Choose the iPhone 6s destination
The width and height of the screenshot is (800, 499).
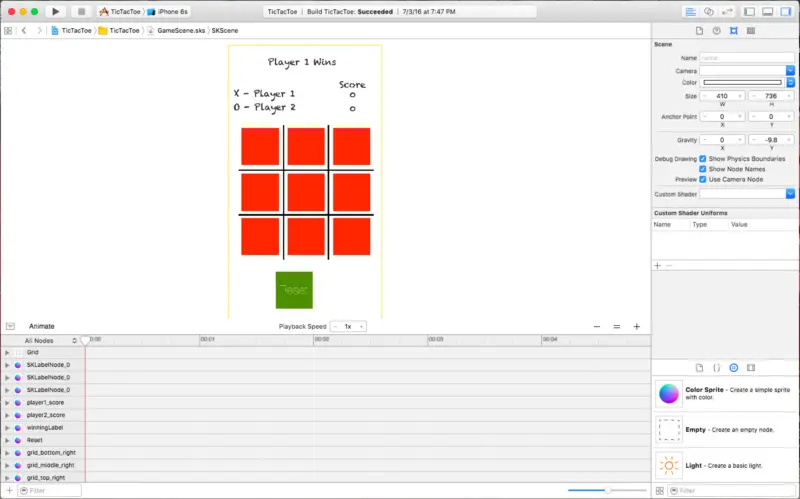pyautogui.click(x=168, y=11)
